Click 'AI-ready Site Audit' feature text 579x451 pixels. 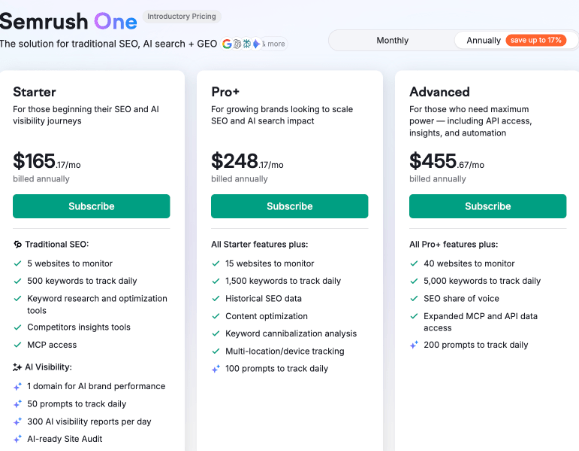click(x=65, y=439)
